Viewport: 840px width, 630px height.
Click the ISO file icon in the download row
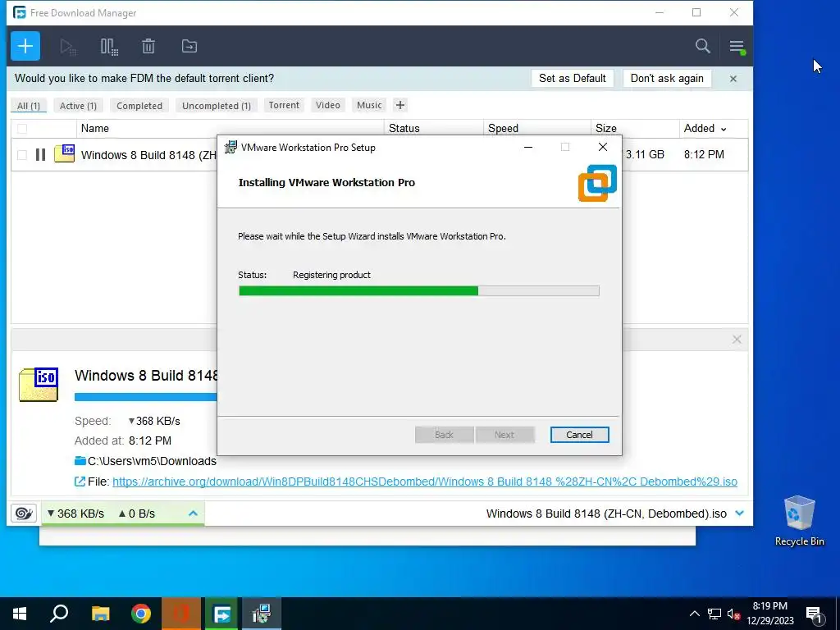(x=64, y=153)
